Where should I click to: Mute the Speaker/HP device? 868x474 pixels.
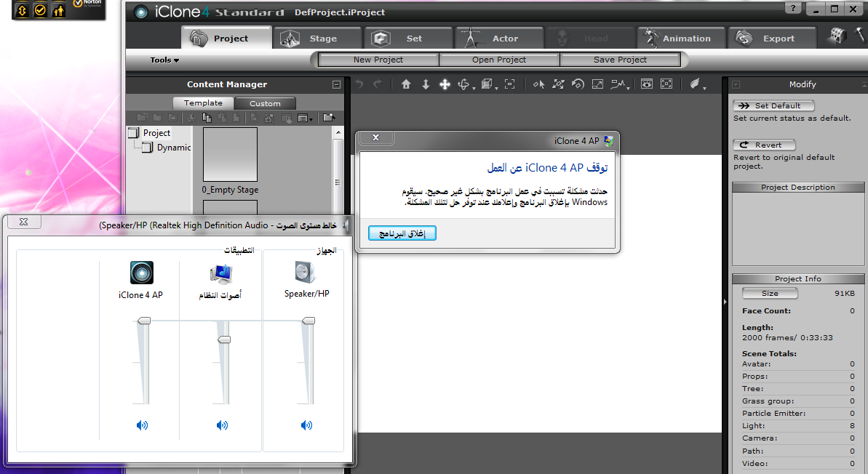point(306,425)
